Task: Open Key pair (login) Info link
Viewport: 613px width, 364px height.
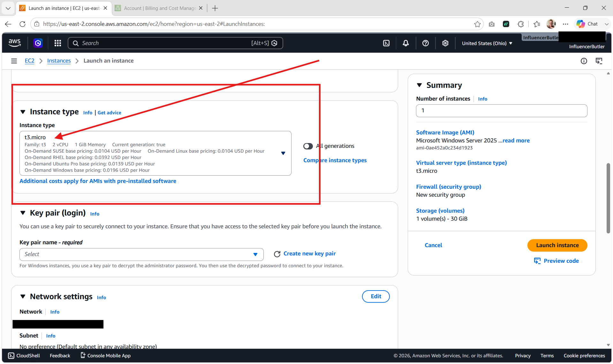Action: coord(95,214)
